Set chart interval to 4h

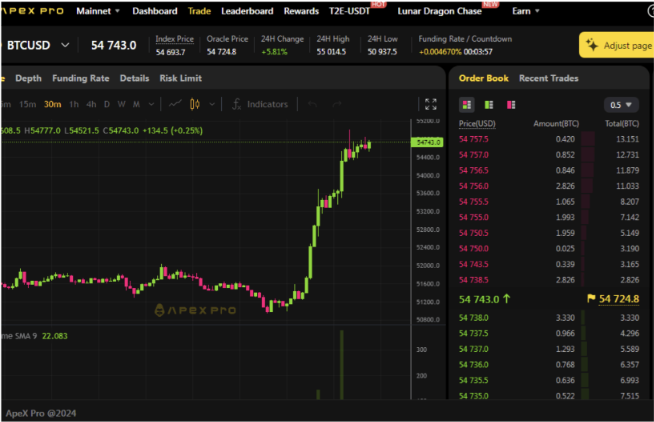click(91, 104)
